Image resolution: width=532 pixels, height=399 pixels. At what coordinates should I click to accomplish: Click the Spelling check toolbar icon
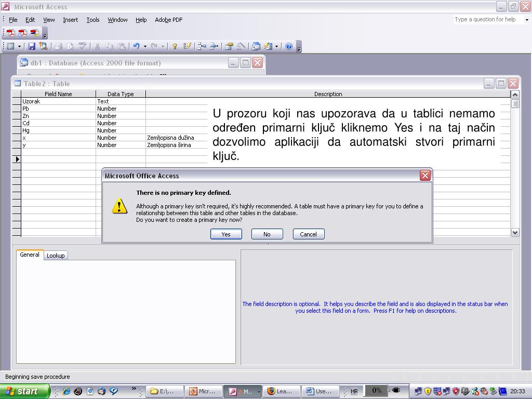point(82,46)
